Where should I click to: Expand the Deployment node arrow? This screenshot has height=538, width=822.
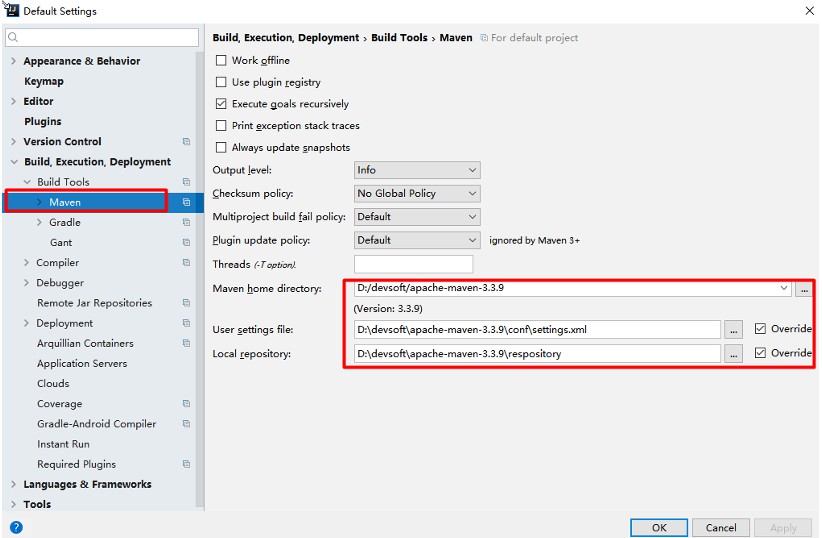pos(26,323)
